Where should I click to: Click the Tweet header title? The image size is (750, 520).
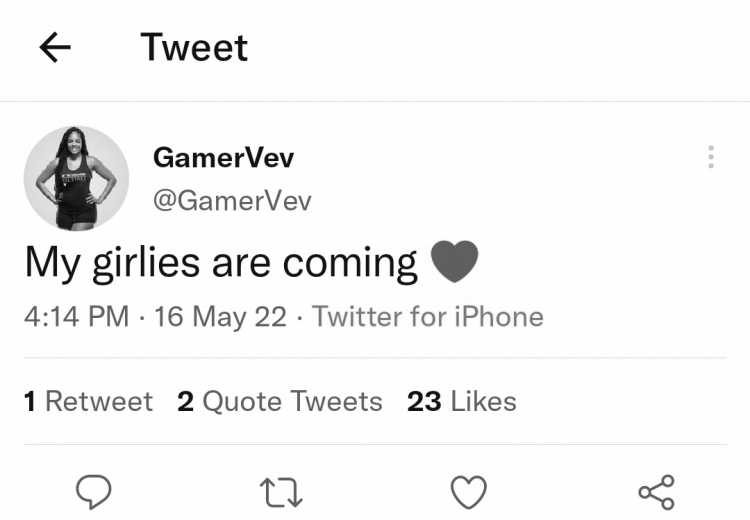point(194,47)
